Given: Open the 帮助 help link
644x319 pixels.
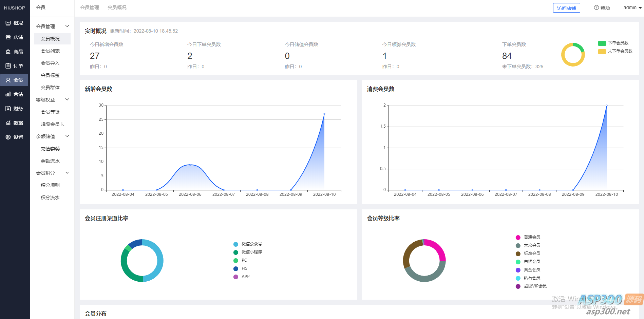Looking at the screenshot, I should [602, 8].
